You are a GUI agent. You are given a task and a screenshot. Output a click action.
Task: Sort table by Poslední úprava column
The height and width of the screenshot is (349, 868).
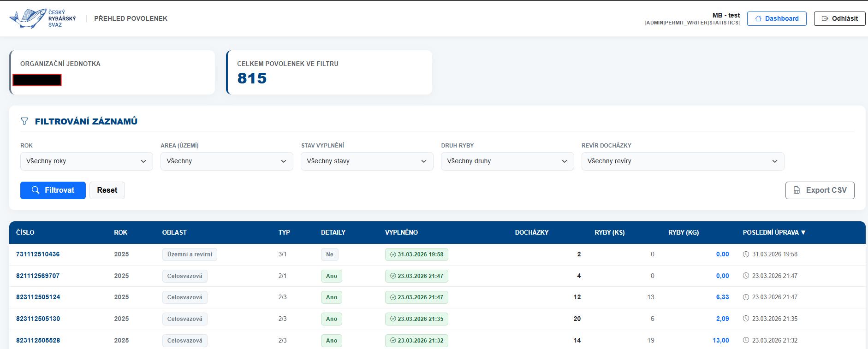(x=773, y=232)
